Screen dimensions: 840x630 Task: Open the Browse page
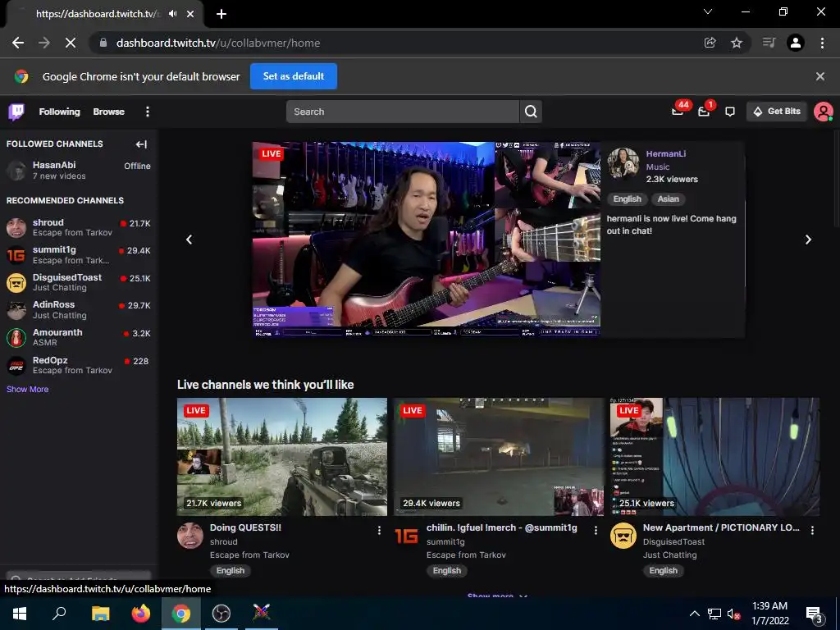(109, 112)
